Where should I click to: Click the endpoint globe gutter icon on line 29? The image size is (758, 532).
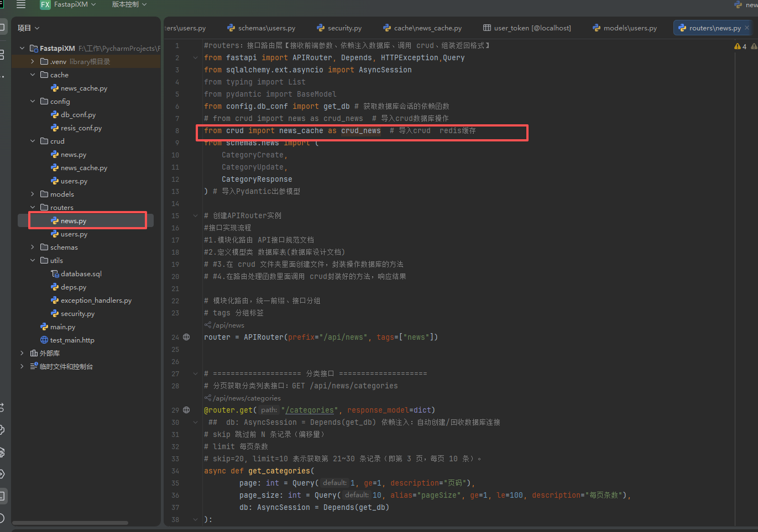(186, 410)
